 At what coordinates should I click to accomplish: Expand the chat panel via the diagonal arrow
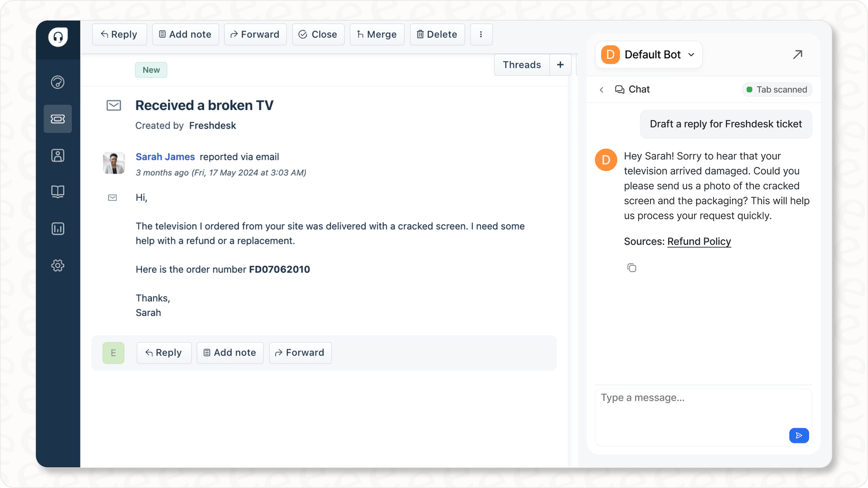pos(798,54)
